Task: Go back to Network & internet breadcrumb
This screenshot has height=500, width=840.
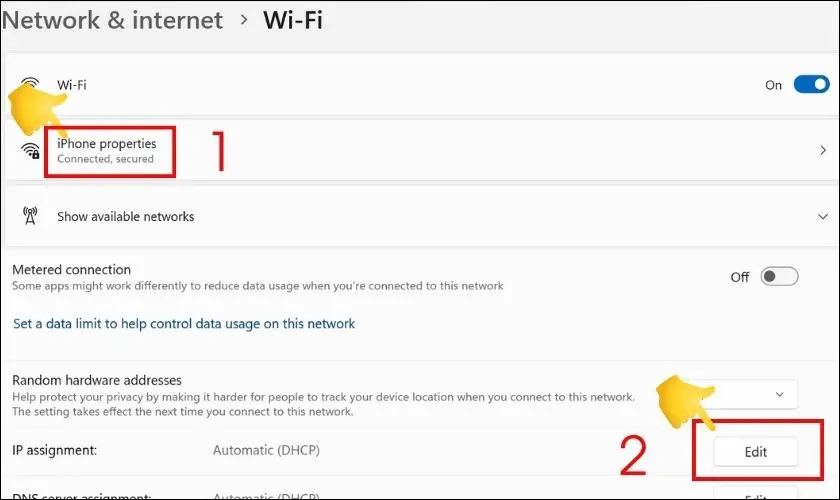Action: (112, 21)
